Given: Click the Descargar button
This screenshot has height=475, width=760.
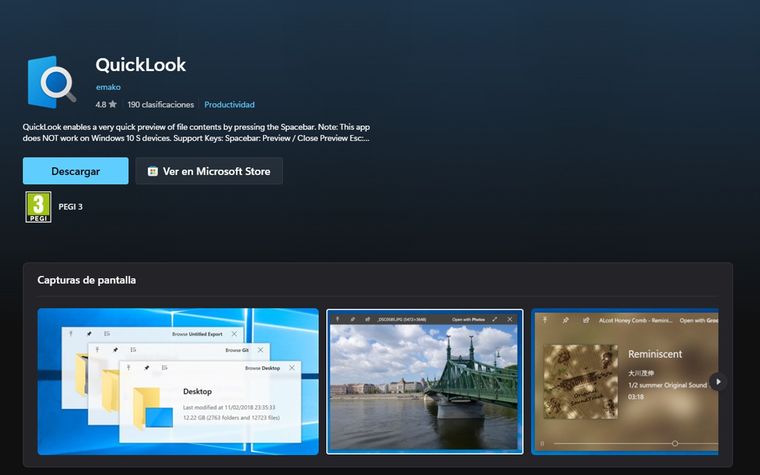Looking at the screenshot, I should 76,171.
